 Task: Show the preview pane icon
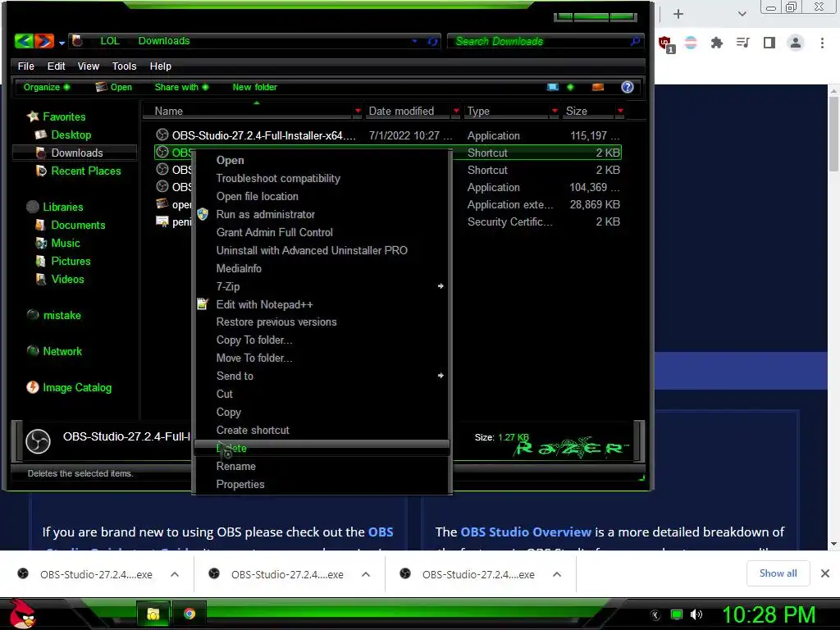tap(598, 87)
